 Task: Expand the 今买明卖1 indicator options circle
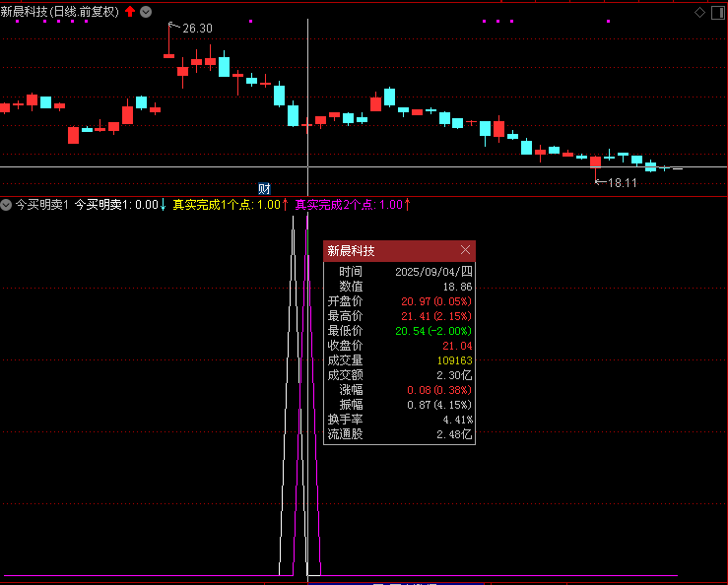tap(6, 204)
